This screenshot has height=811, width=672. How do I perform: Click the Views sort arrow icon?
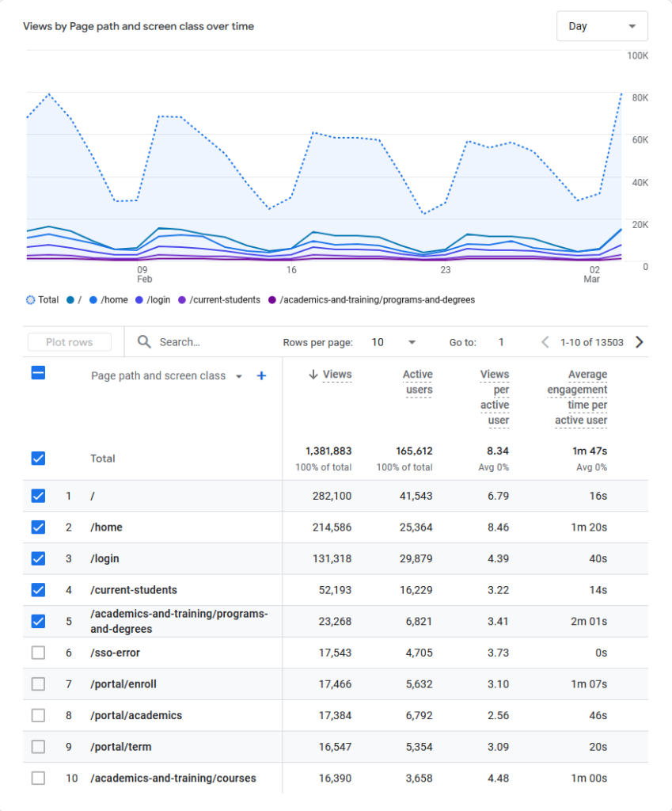(313, 375)
